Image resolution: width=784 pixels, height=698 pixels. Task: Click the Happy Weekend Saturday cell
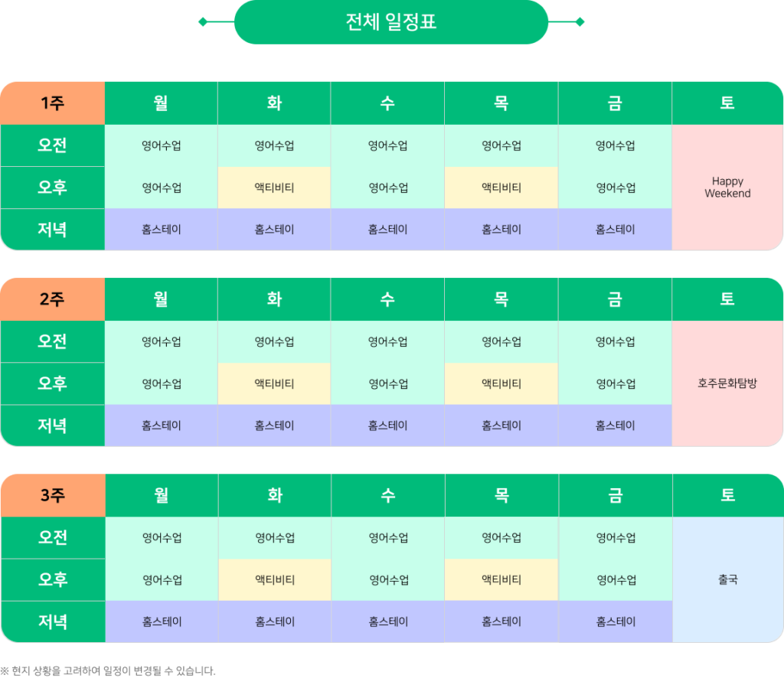727,188
